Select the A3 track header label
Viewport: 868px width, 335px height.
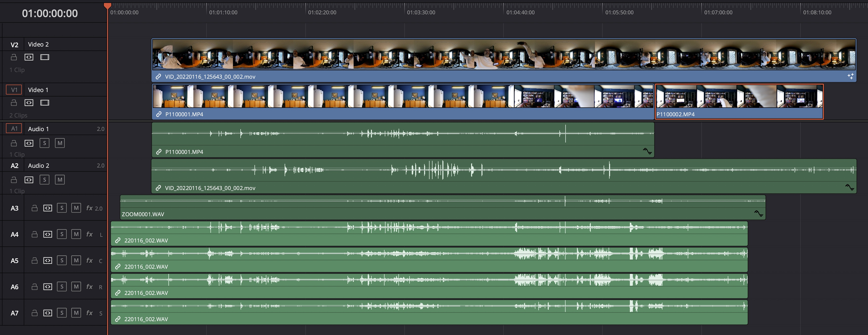click(14, 208)
